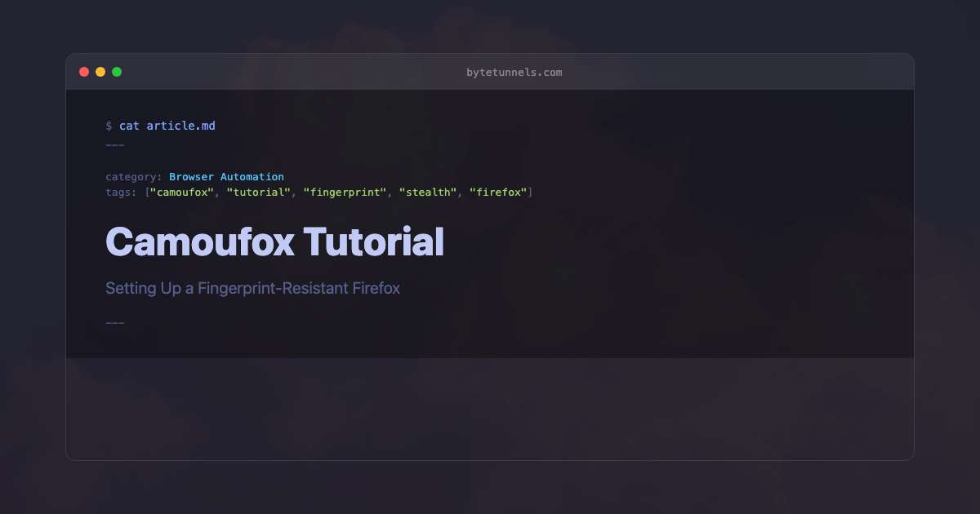Viewport: 980px width, 514px height.
Task: Click the category: field label
Action: (x=133, y=176)
